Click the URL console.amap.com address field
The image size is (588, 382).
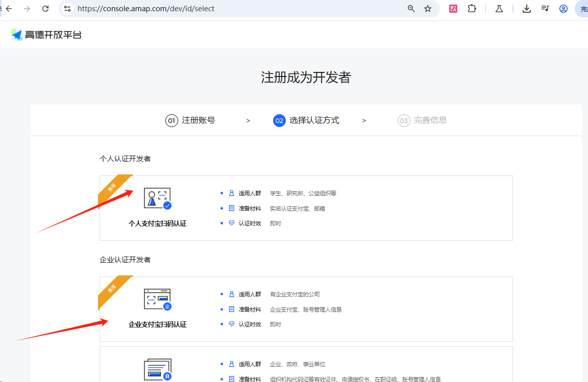[x=146, y=9]
